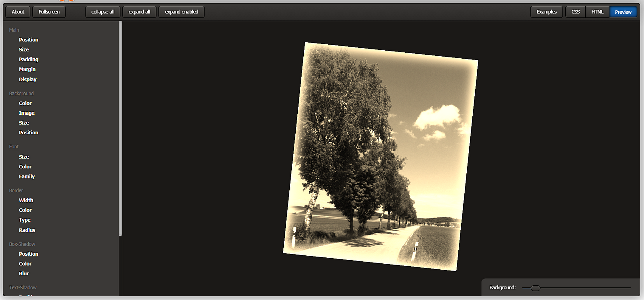Screen dimensions: 644x300
Task: Open the About dialog
Action: click(x=18, y=12)
